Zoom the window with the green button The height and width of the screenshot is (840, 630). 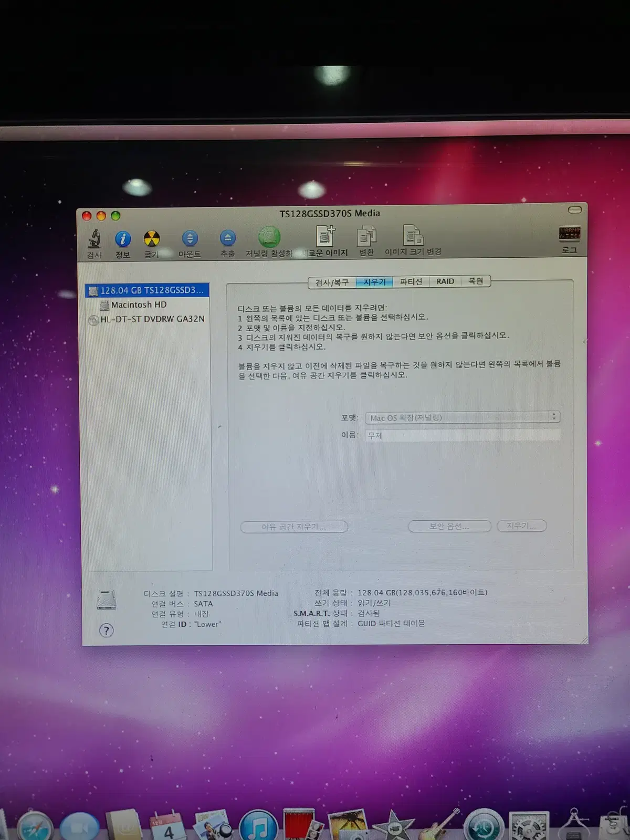[115, 215]
